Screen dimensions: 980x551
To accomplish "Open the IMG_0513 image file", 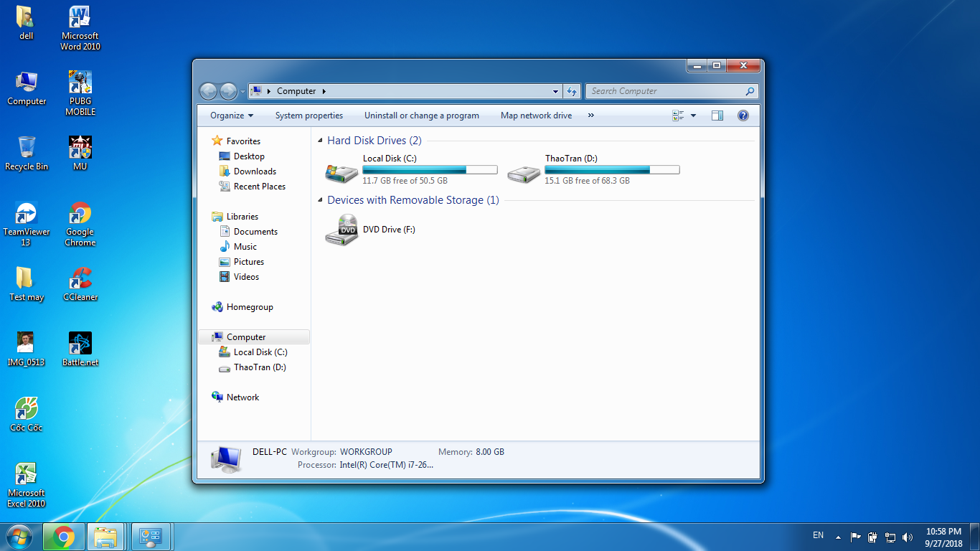I will point(27,349).
